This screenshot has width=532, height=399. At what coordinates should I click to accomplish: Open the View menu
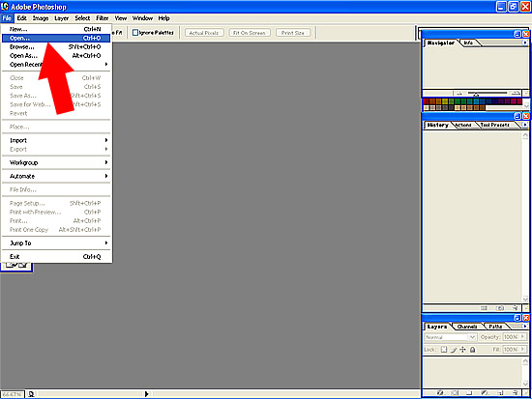[121, 18]
